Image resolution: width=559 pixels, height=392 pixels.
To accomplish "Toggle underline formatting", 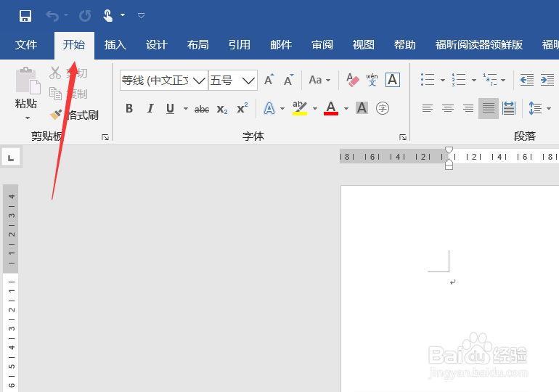I will tap(170, 108).
